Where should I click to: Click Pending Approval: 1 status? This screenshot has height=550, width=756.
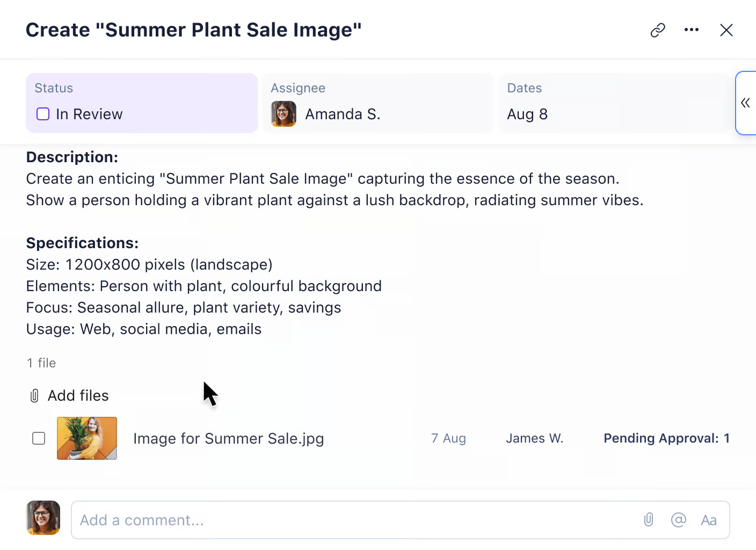[666, 438]
